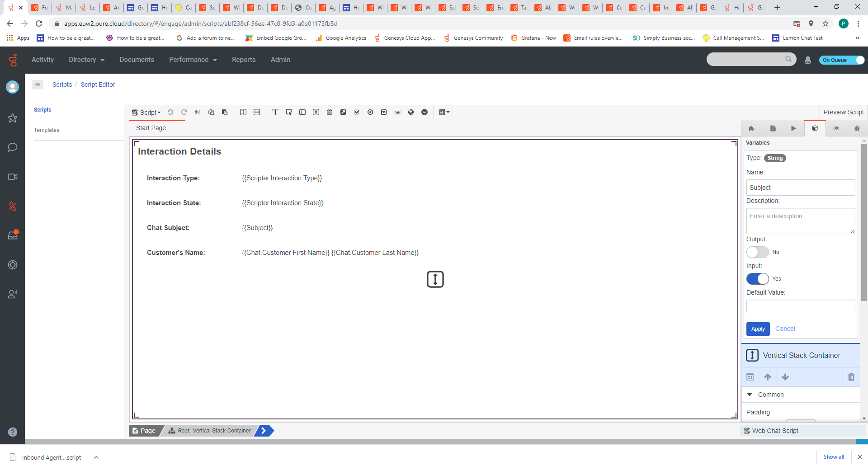
Task: Click the Default Value input field
Action: click(x=801, y=306)
